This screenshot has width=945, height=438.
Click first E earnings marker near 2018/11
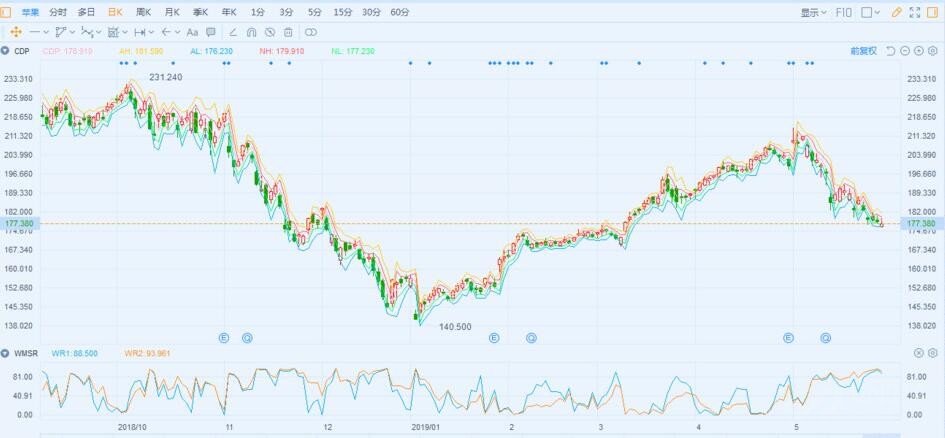click(x=224, y=338)
